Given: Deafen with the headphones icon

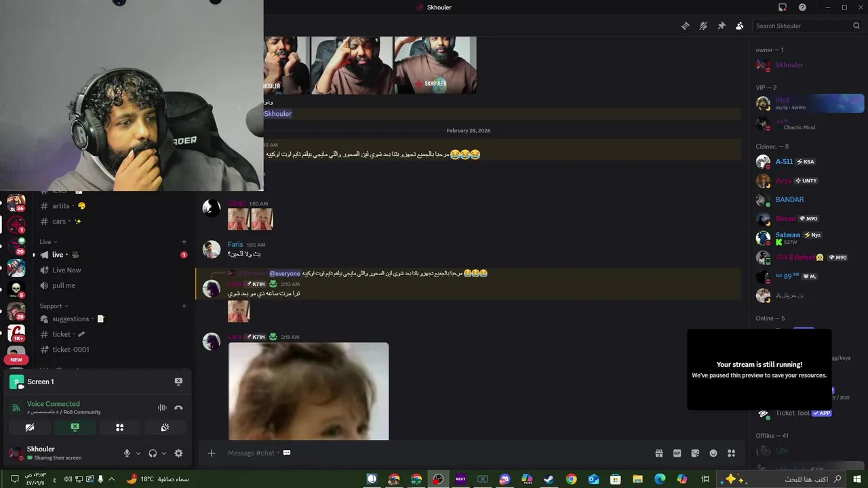Looking at the screenshot, I should tap(153, 453).
